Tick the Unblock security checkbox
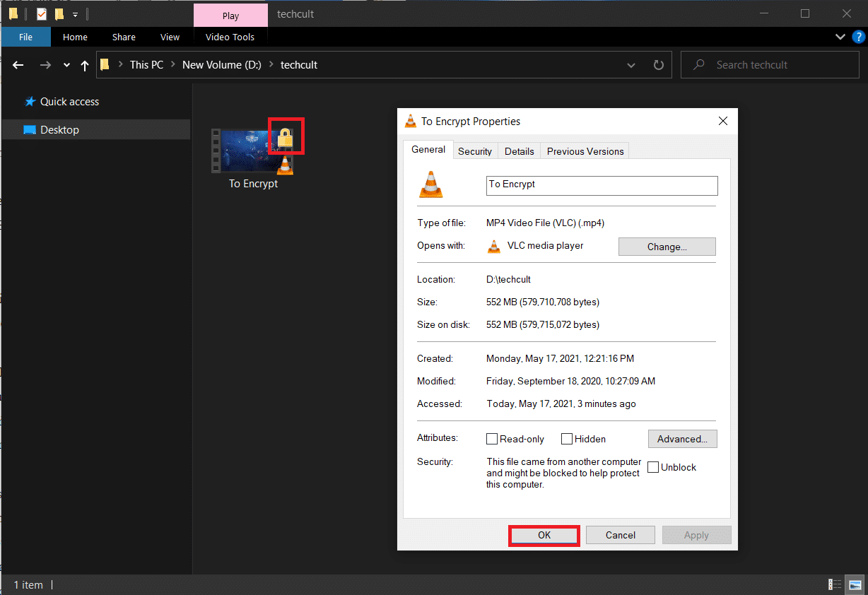 coord(653,467)
